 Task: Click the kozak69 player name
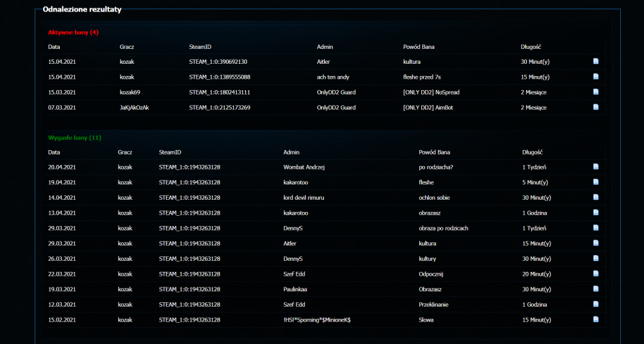pyautogui.click(x=129, y=92)
